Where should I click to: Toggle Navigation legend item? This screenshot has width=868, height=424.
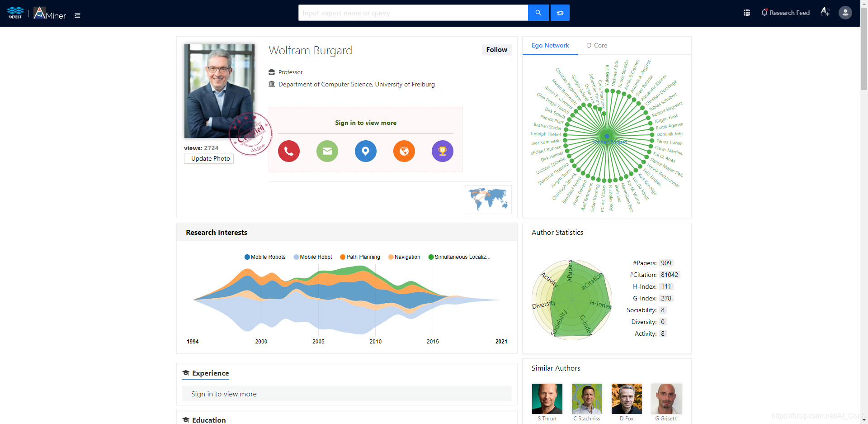[x=404, y=257]
